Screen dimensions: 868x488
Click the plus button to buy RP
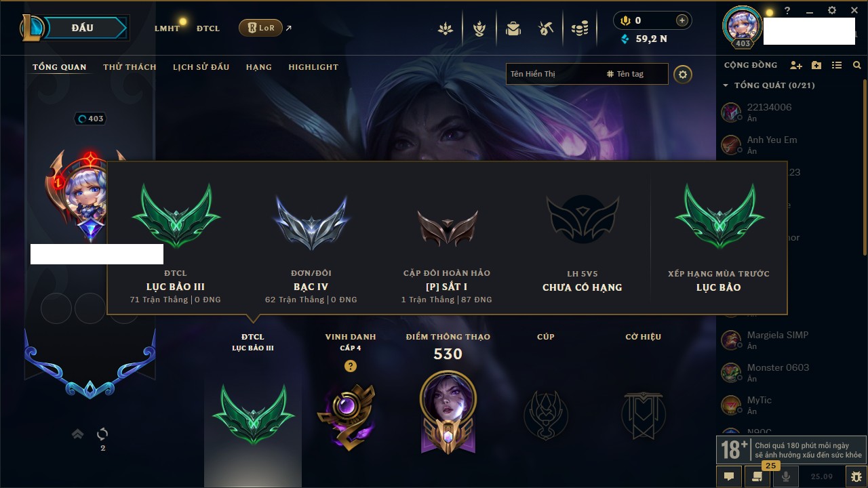click(682, 20)
